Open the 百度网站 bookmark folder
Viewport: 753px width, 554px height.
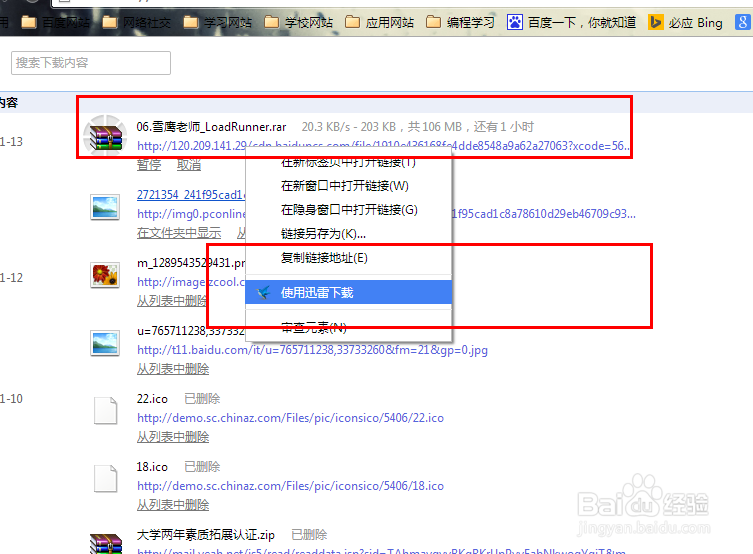pyautogui.click(x=55, y=23)
